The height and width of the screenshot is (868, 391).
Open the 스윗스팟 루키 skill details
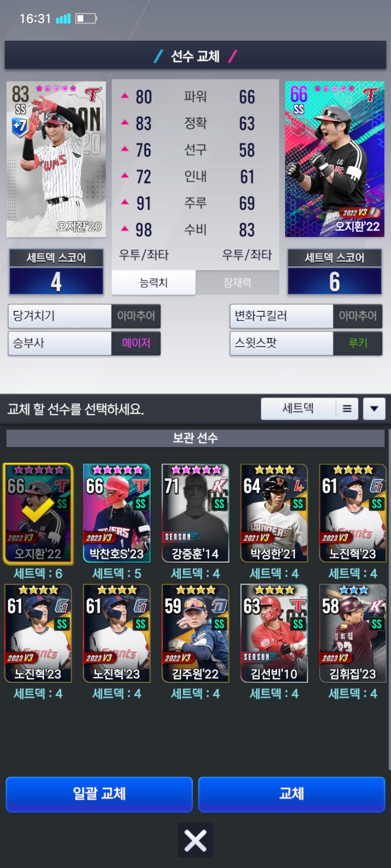click(306, 343)
